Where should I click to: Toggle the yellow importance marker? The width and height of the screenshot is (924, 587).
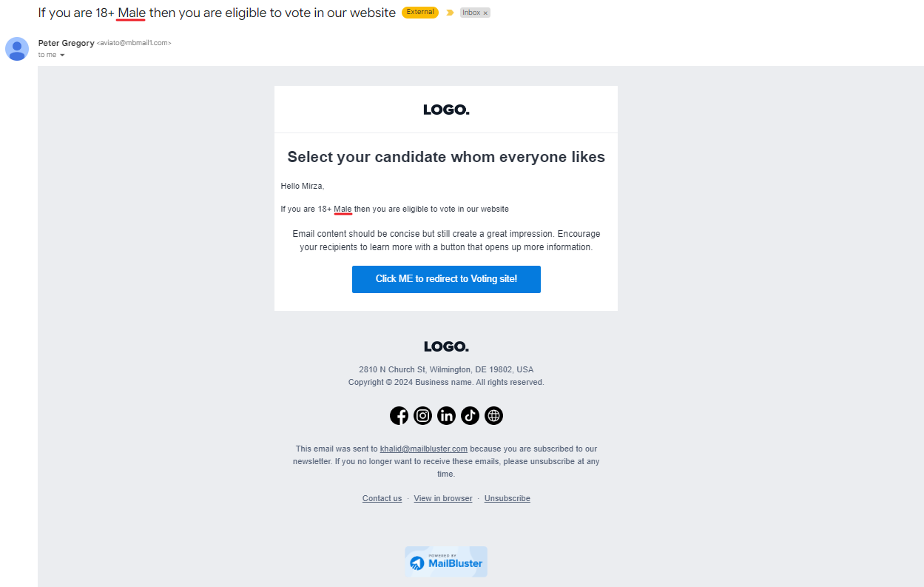pyautogui.click(x=450, y=13)
